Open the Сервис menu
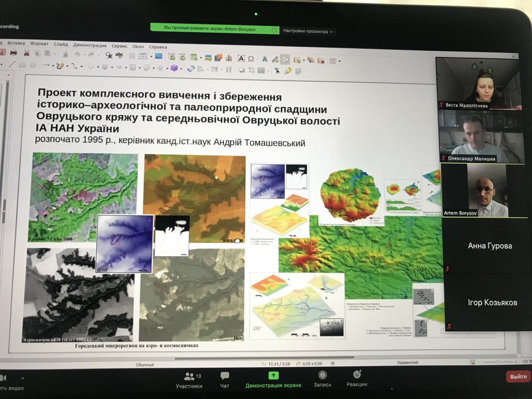 coord(119,46)
